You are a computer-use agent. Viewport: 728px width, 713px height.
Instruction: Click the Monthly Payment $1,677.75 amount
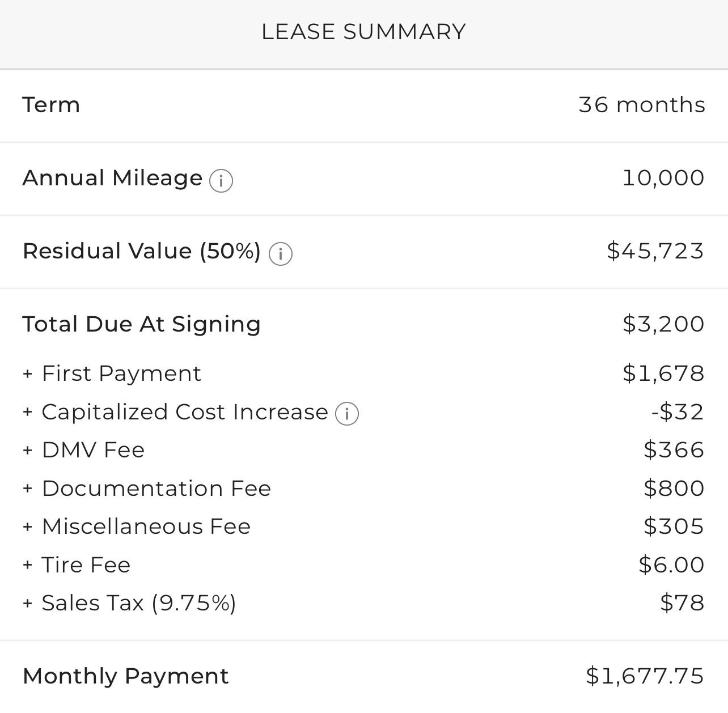645,676
